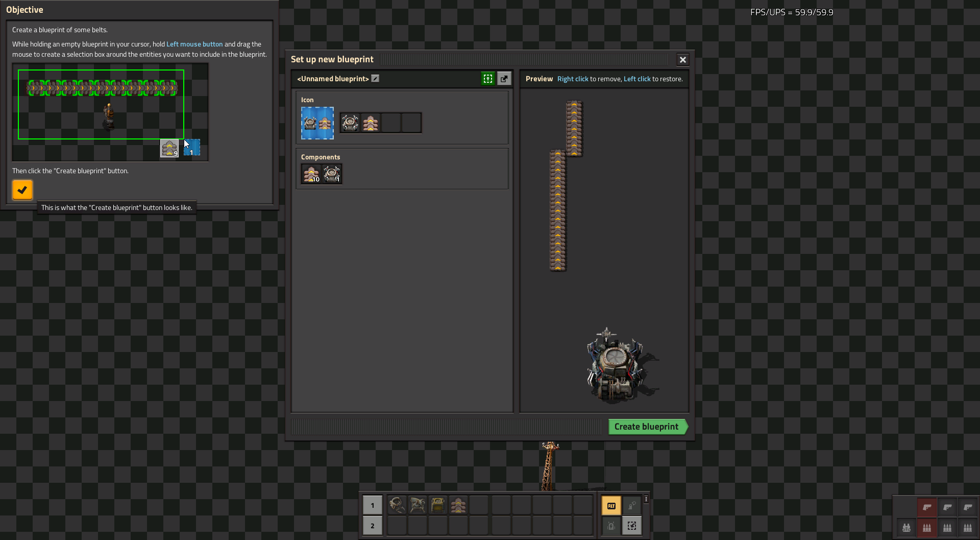Click the FPS/UPS counter text

click(x=792, y=12)
